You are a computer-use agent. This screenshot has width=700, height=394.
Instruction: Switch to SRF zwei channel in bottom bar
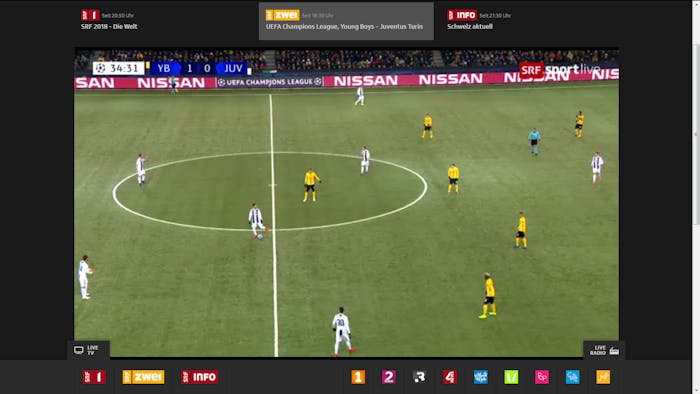[x=143, y=377]
